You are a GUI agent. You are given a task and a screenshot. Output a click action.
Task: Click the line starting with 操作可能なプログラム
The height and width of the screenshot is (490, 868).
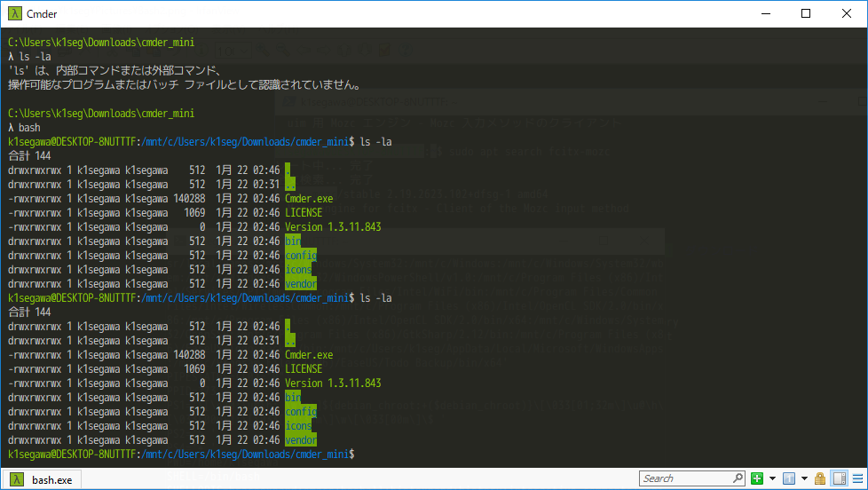[x=185, y=84]
